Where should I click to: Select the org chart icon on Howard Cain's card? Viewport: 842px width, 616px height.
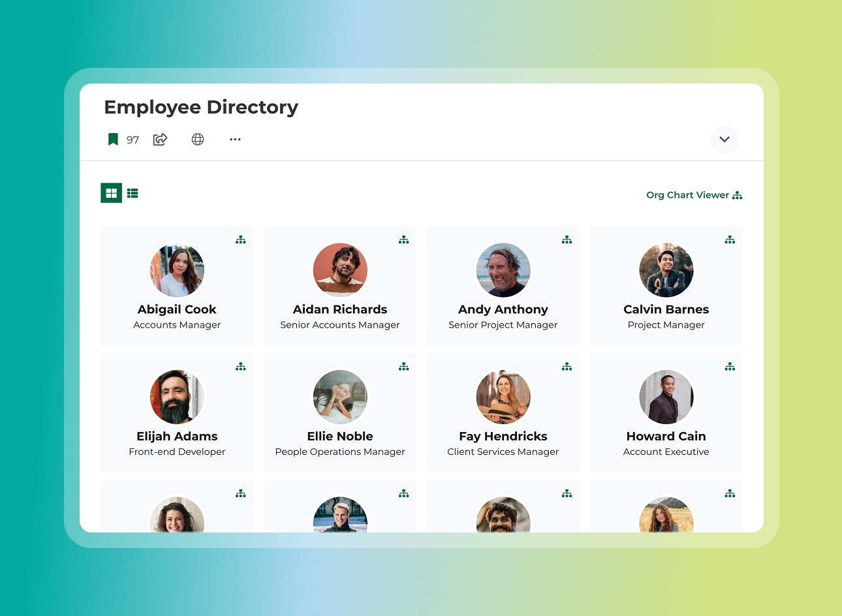730,366
